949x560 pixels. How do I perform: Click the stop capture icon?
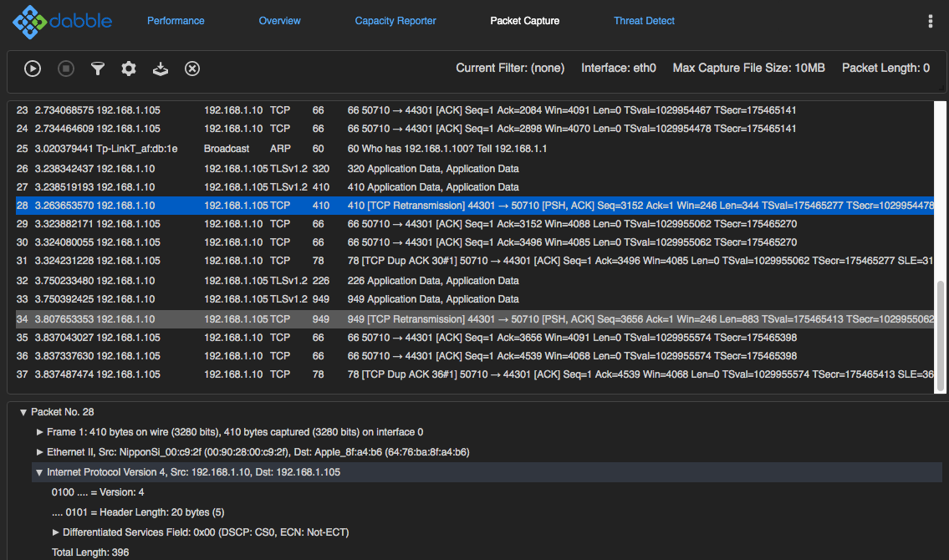(66, 69)
